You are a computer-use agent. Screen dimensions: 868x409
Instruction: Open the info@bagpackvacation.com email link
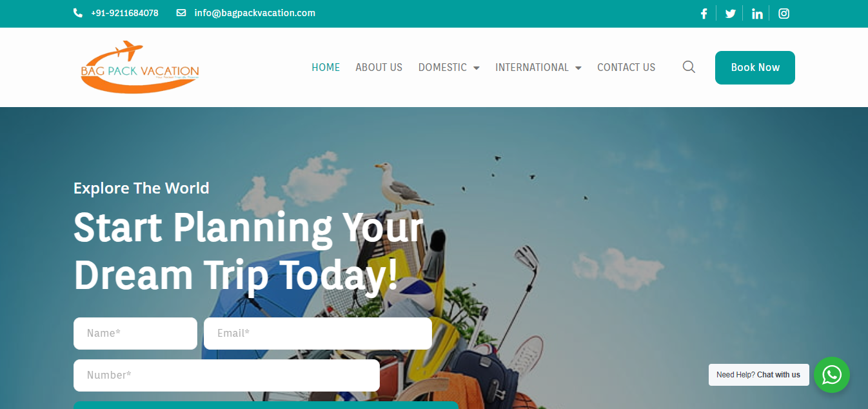tap(255, 13)
